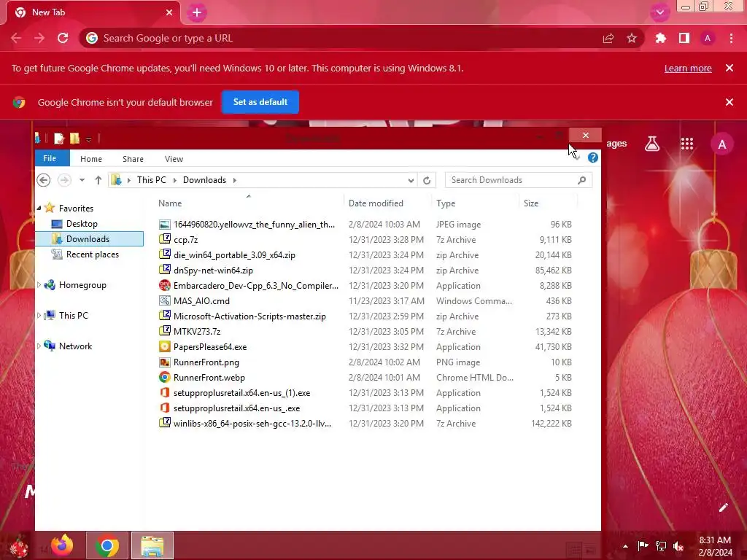The width and height of the screenshot is (747, 560).
Task: Open Explorer help icon
Action: pos(592,157)
